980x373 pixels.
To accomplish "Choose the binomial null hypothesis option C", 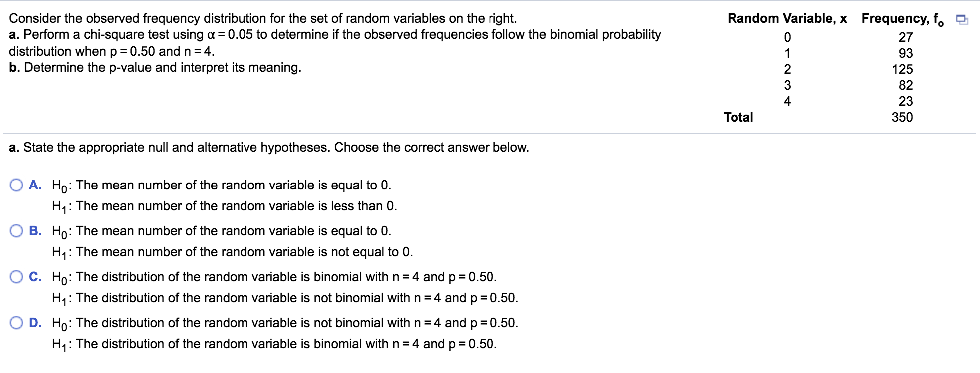I will (16, 276).
